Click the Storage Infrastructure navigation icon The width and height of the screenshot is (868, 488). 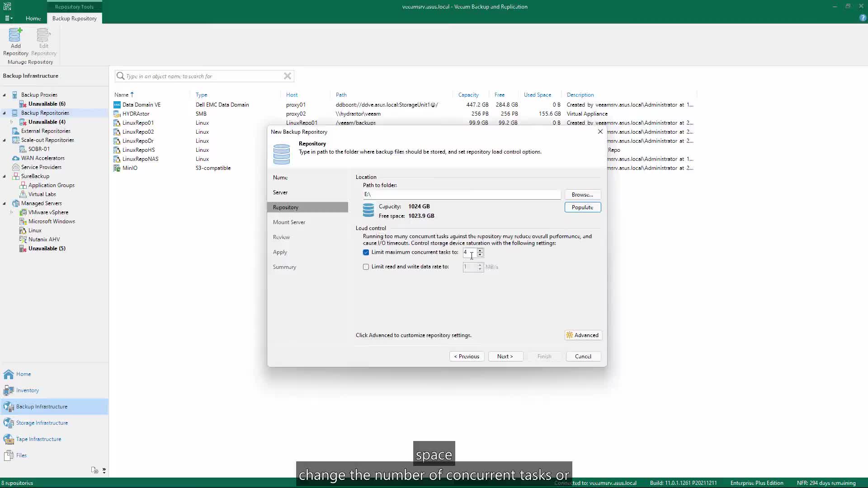(x=9, y=423)
